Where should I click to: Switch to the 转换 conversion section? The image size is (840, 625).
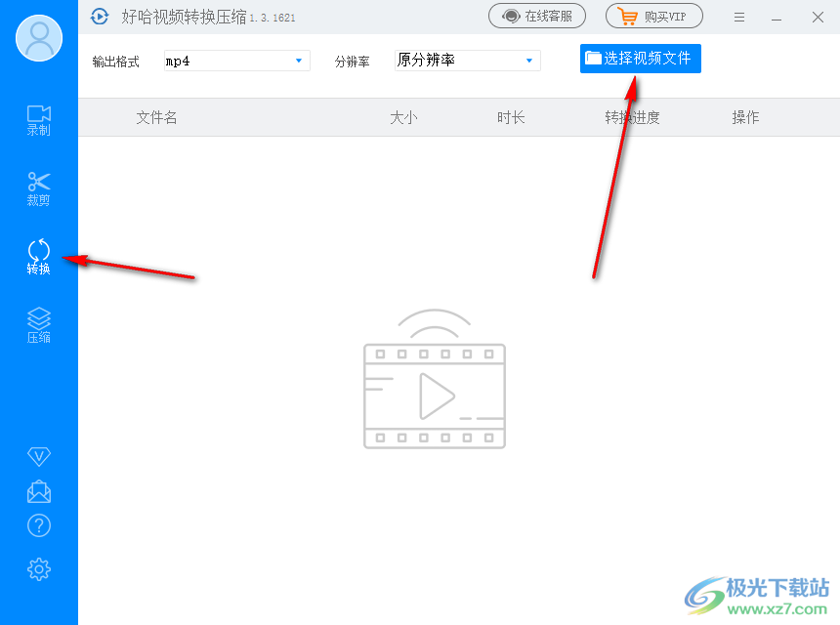[38, 257]
